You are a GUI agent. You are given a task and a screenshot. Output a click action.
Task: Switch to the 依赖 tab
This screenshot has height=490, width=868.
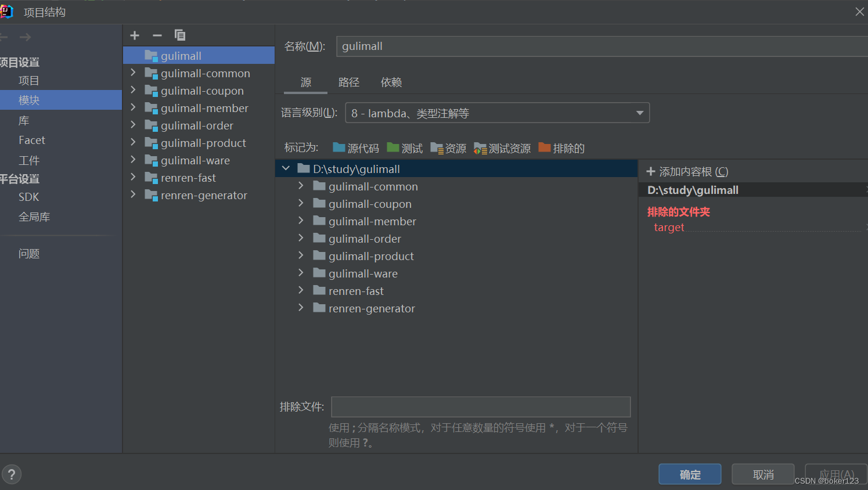click(391, 82)
